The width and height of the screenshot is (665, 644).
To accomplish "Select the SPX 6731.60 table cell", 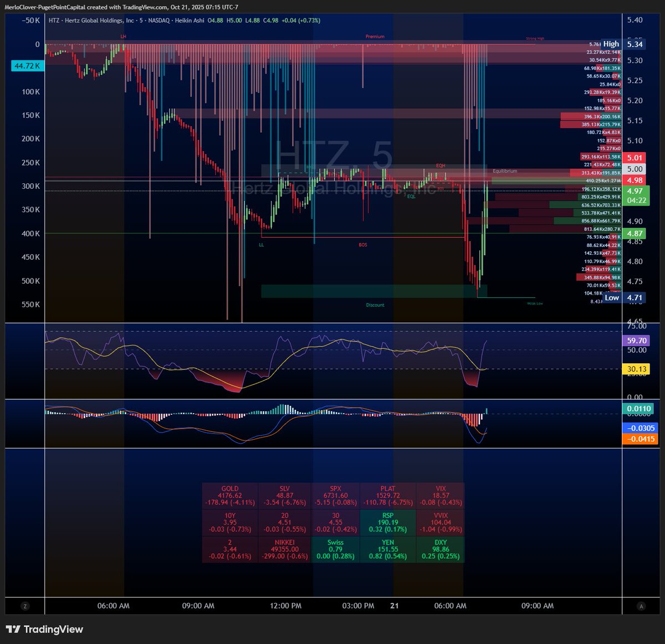I will coord(336,496).
